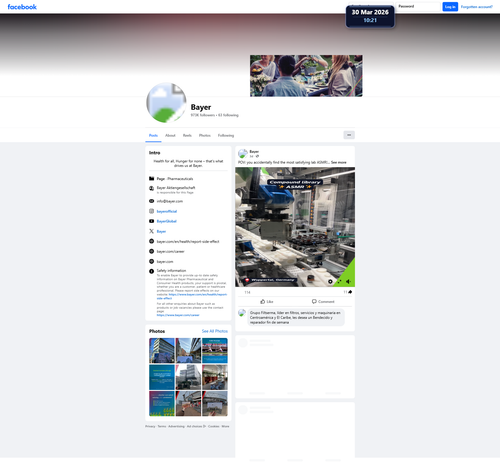Open More in the footer links
The height and width of the screenshot is (471, 500).
tap(225, 426)
